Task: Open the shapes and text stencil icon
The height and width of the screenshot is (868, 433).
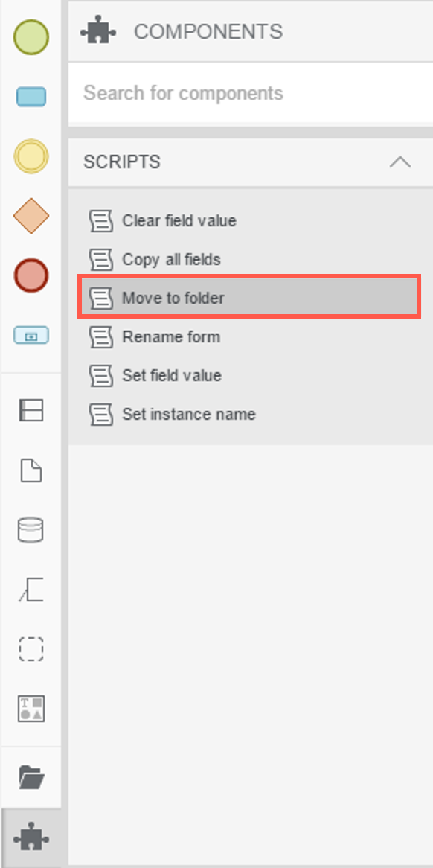Action: pos(31,709)
